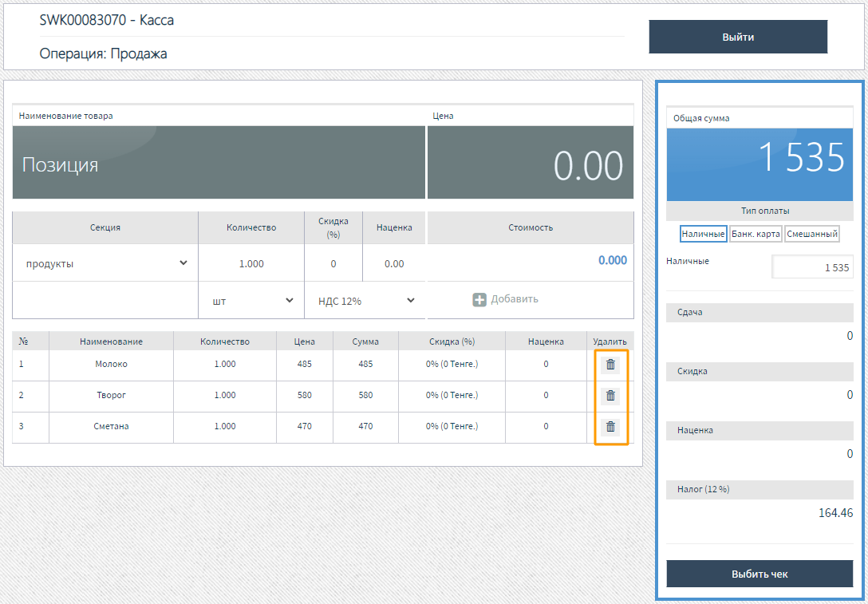Select the Творог name cell
The height and width of the screenshot is (604, 868).
(111, 395)
